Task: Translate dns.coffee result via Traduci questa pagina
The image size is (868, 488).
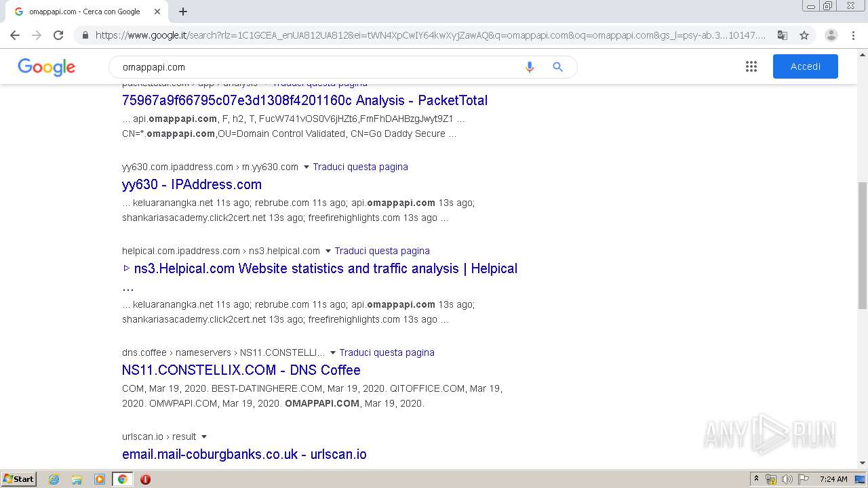Action: pos(387,352)
